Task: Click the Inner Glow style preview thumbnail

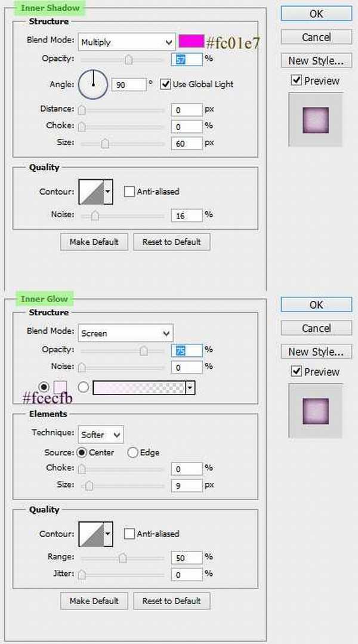Action: pos(316,409)
